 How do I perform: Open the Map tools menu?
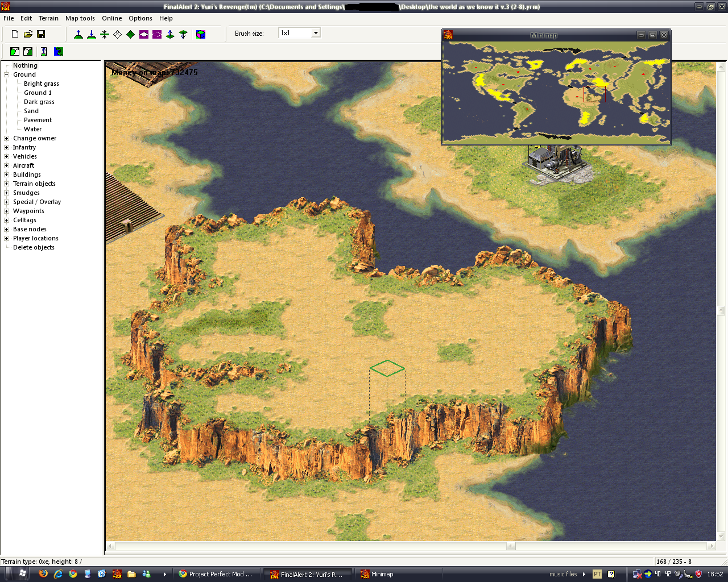[x=80, y=18]
